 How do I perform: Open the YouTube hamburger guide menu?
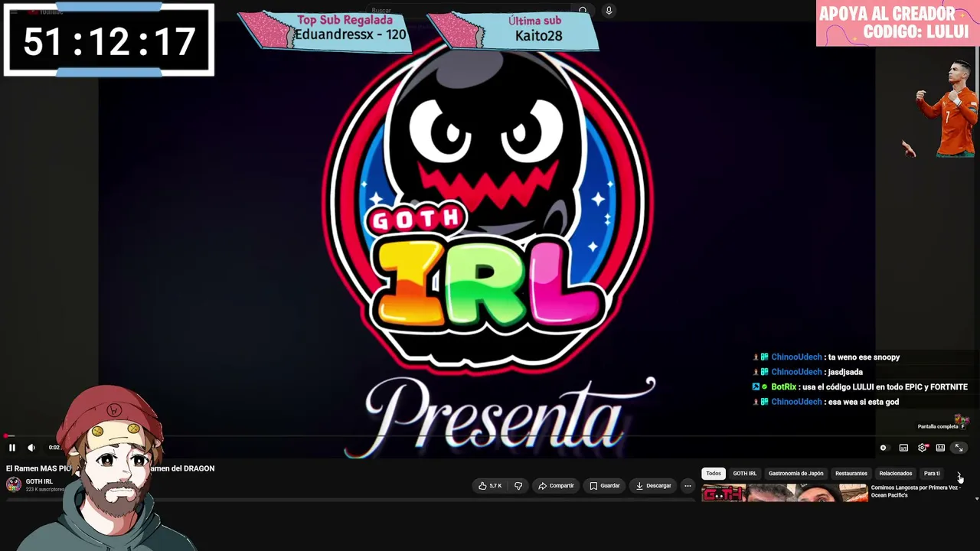click(13, 11)
